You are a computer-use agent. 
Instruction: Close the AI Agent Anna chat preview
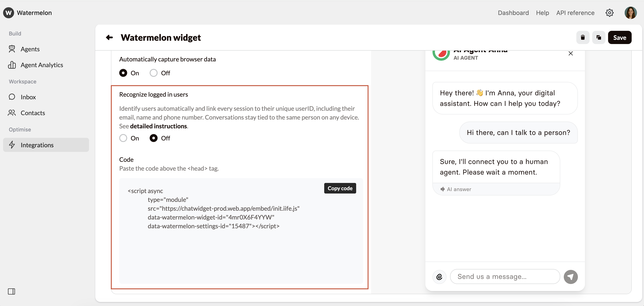(571, 53)
